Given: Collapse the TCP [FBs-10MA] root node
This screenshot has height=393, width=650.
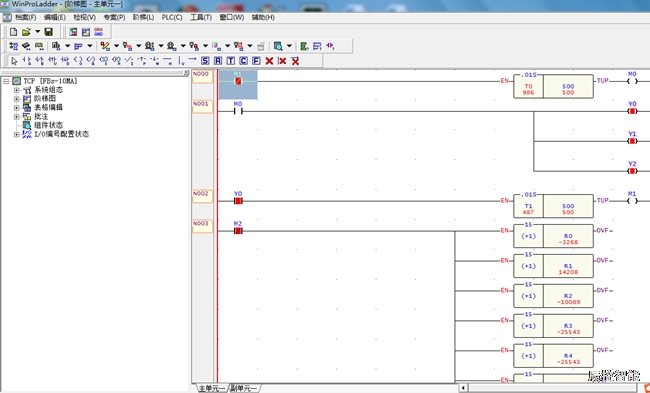Looking at the screenshot, I should [6, 81].
